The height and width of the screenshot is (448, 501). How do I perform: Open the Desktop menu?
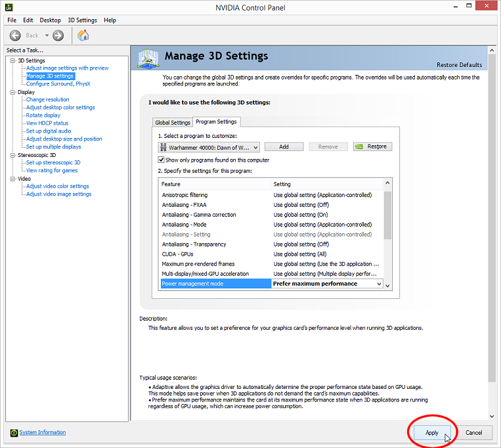point(50,20)
